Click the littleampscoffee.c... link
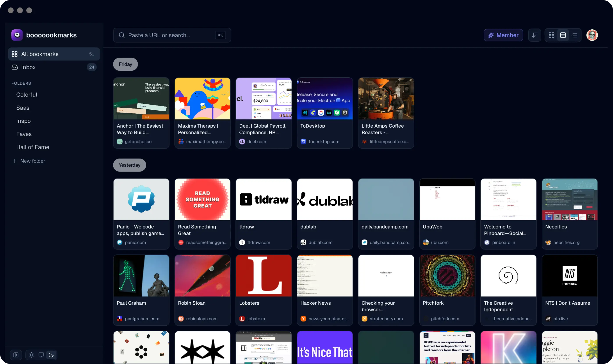Image resolution: width=613 pixels, height=364 pixels. 389,141
